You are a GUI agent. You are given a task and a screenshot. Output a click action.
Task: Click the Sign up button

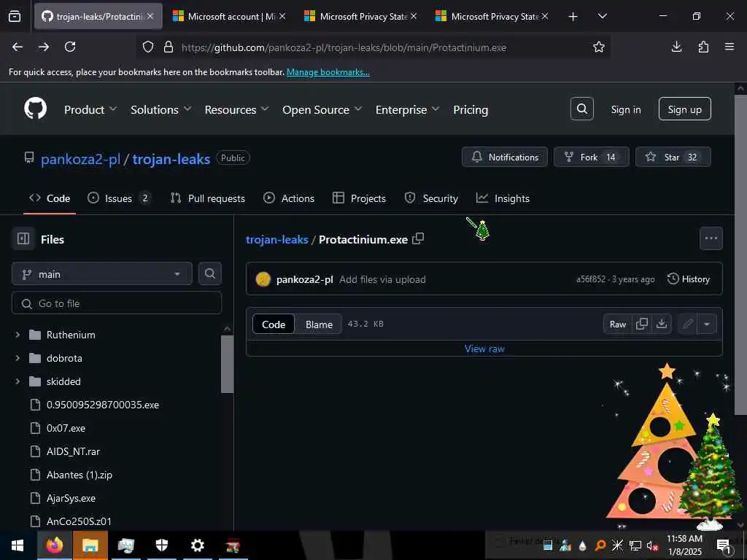(x=684, y=109)
